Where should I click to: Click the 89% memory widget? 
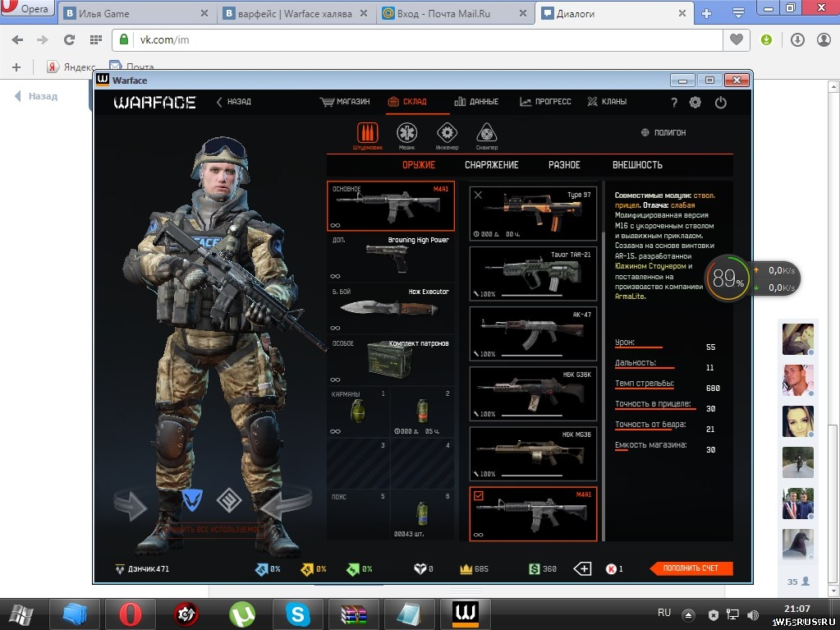728,278
